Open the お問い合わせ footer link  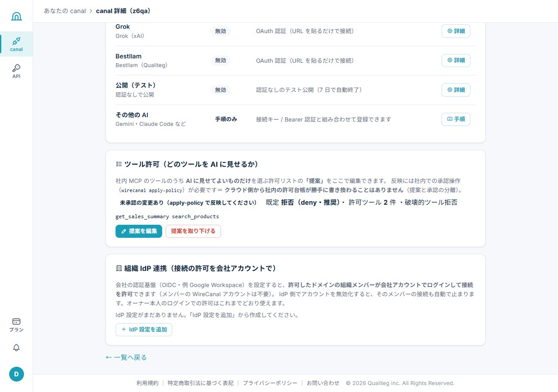(323, 383)
